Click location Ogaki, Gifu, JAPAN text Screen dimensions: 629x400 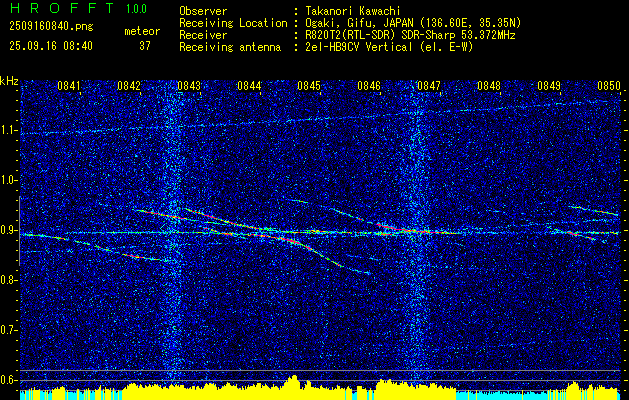[413, 23]
